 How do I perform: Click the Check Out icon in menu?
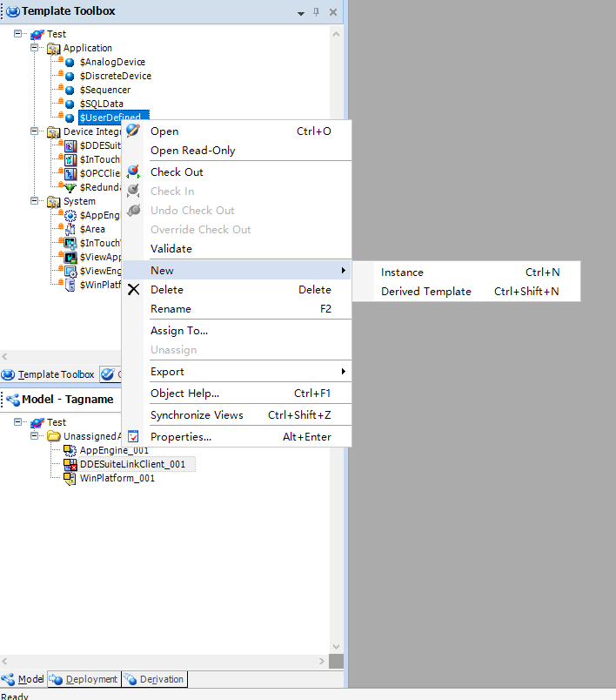tap(133, 172)
